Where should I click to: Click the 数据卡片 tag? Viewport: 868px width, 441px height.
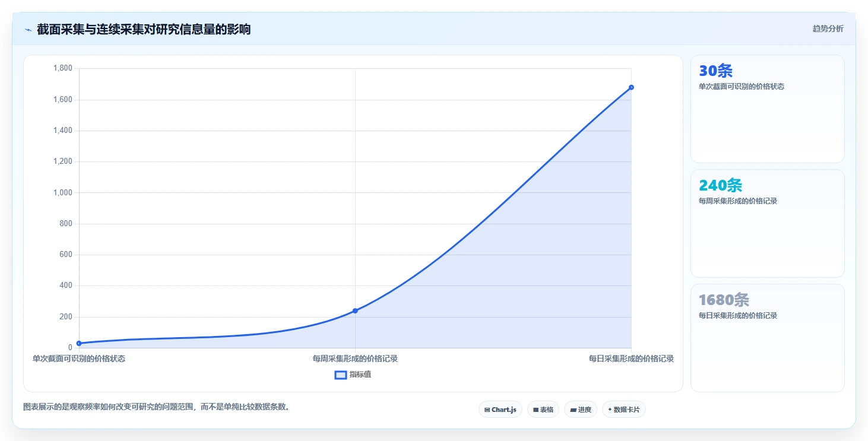click(x=623, y=410)
